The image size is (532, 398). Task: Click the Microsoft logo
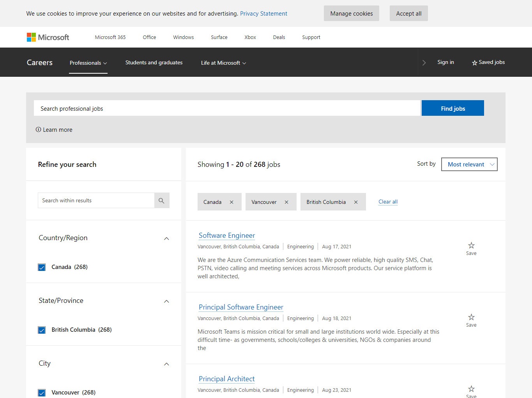click(48, 37)
